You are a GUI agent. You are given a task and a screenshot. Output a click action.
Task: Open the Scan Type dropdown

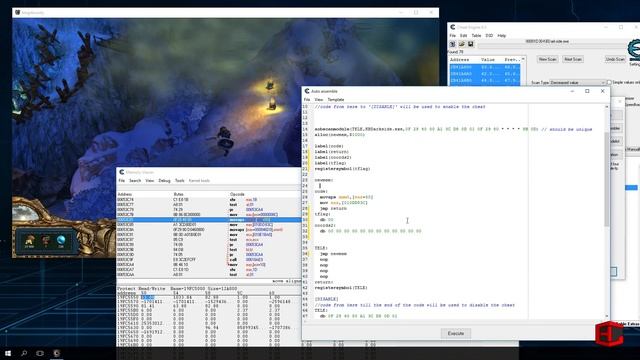click(577, 82)
